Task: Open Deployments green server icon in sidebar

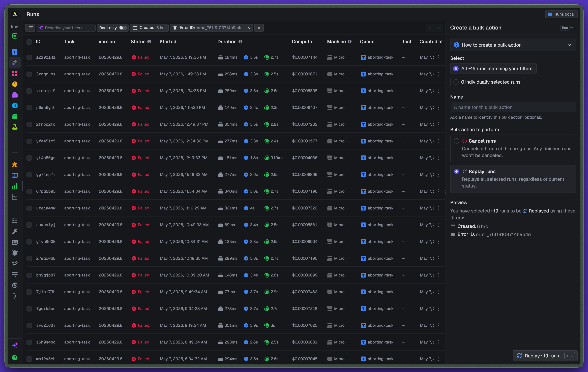Action: pos(15,116)
